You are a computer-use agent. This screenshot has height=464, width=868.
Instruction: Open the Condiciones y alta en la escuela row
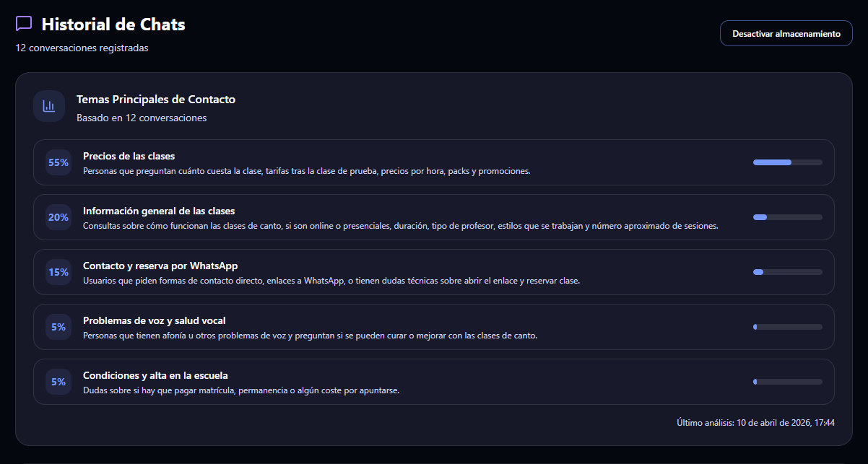433,382
